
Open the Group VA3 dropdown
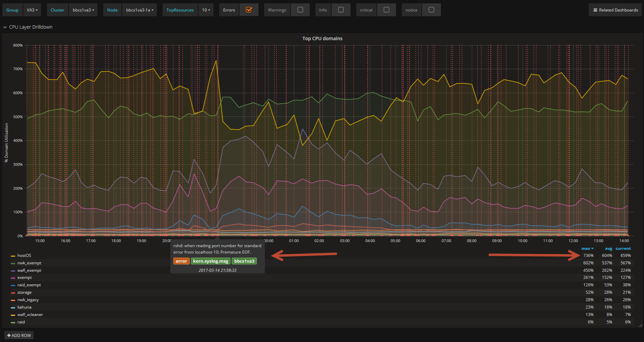pyautogui.click(x=32, y=10)
